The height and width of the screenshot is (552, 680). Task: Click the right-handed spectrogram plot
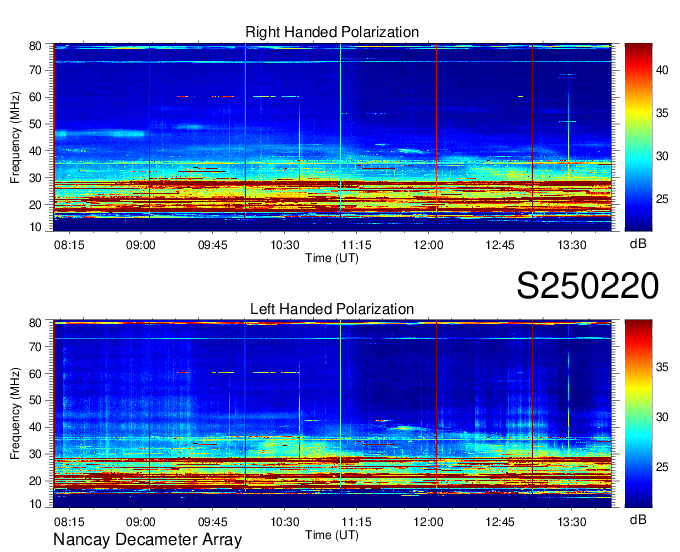click(332, 137)
